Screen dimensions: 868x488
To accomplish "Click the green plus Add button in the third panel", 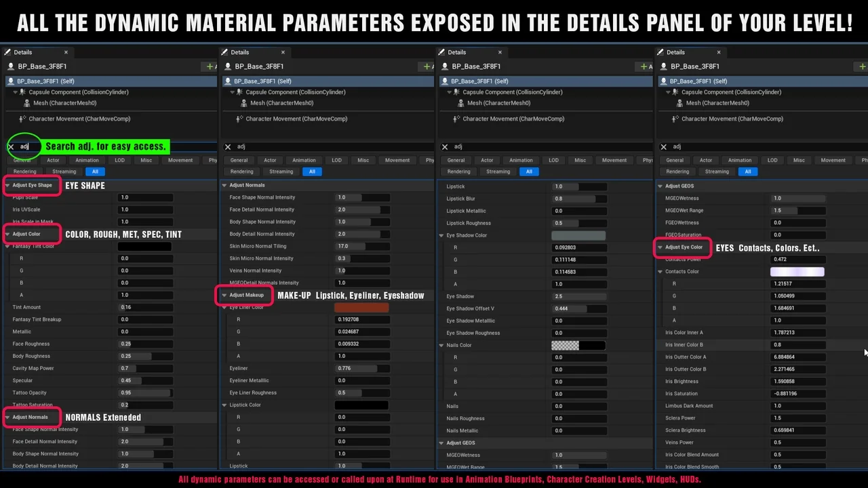I will tap(644, 66).
